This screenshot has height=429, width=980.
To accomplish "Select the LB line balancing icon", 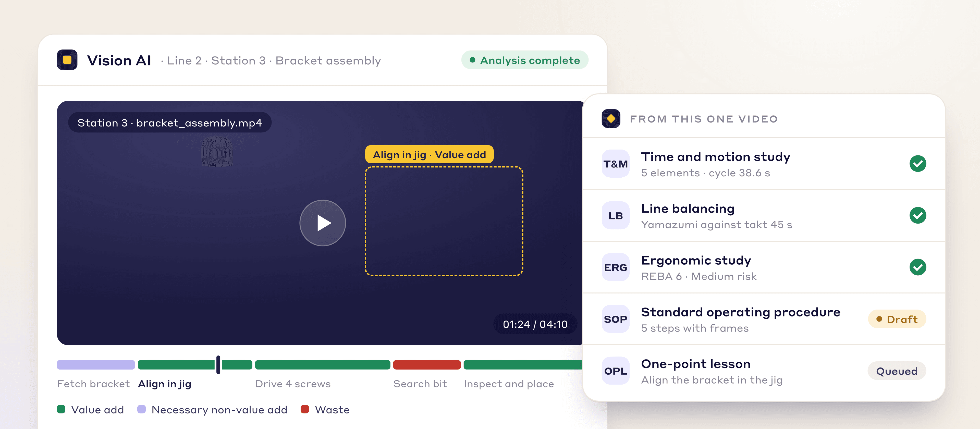I will coord(615,215).
